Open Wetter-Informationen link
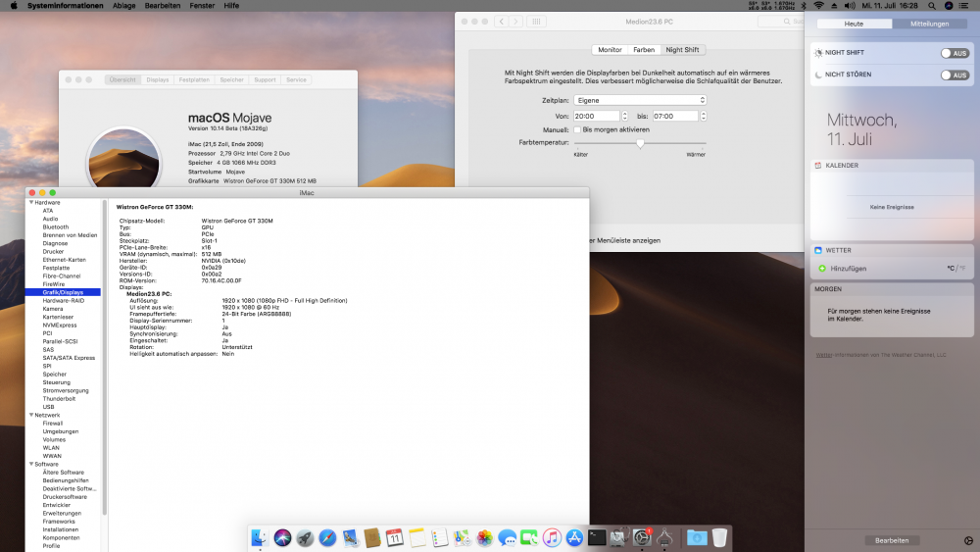Viewport: 980px width, 552px height. point(824,355)
